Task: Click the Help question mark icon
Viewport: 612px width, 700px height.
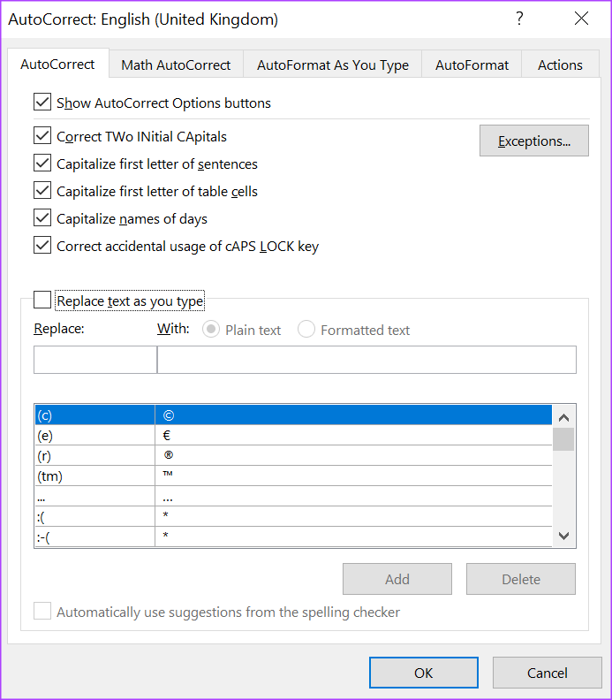Action: [519, 19]
